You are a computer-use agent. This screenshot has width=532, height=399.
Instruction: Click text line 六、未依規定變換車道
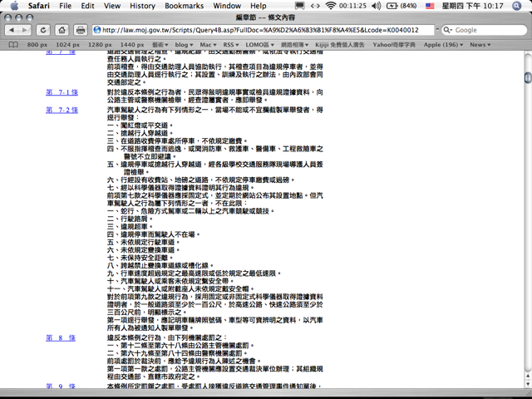tap(144, 250)
